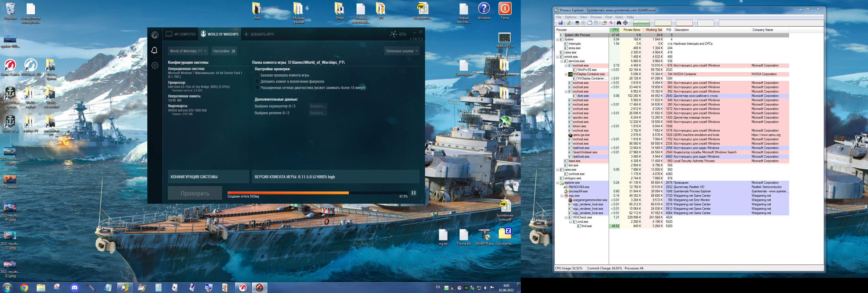Select the Корзина recycle bin icon

[x=10, y=11]
